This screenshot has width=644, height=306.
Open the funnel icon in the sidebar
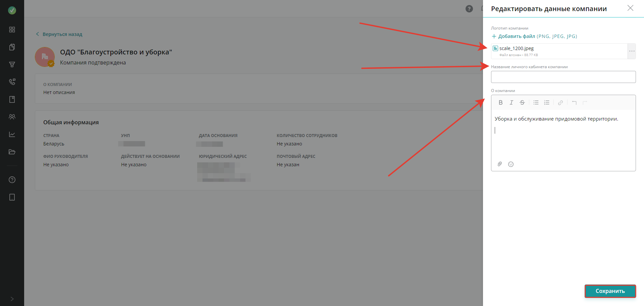tap(12, 64)
